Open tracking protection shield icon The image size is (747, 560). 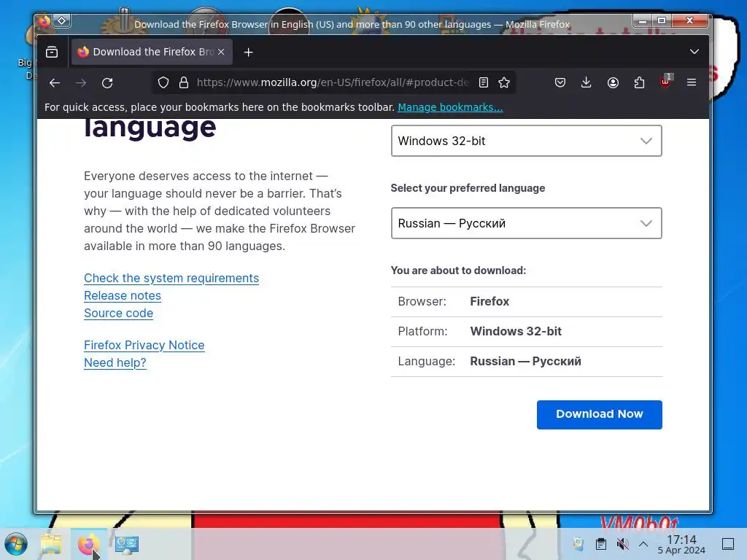point(163,83)
